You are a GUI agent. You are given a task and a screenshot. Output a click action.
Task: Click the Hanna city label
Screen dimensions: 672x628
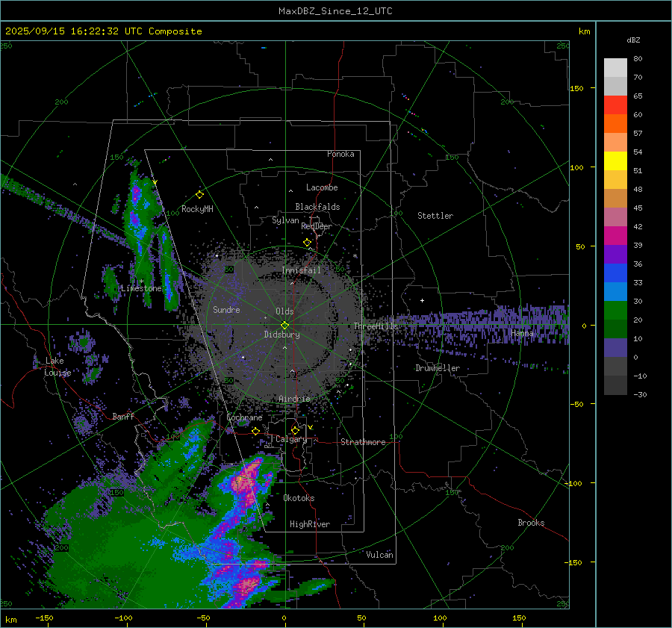[523, 333]
